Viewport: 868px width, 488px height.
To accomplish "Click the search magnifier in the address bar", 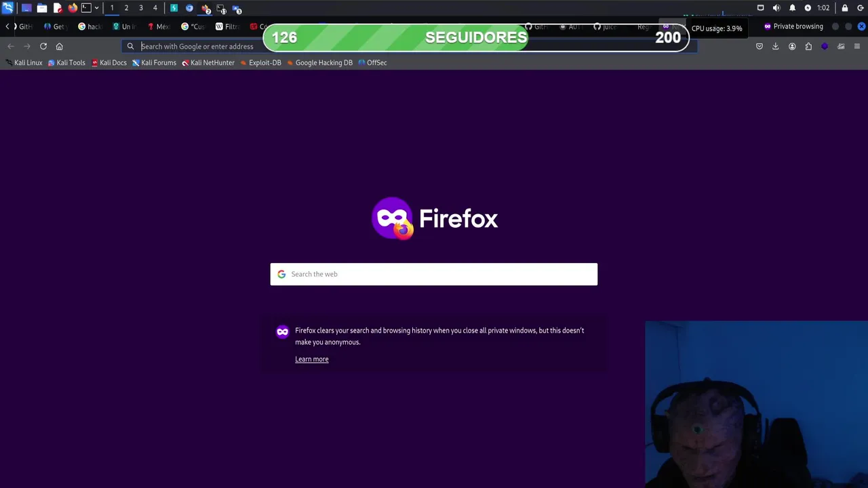I will (130, 46).
